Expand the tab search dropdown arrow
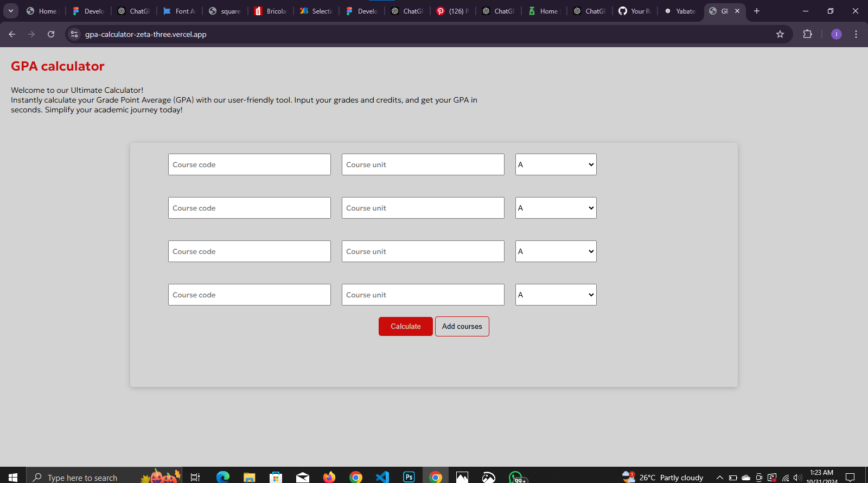Screen dimensions: 868x483 [x=11, y=11]
